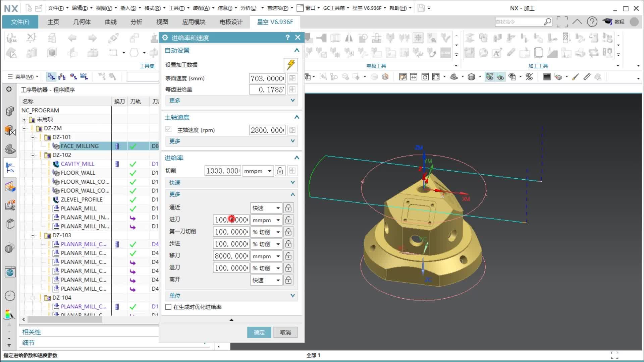This screenshot has width=644, height=362.
Task: Open the cut feed unit mmpm dropdown
Action: tap(258, 171)
